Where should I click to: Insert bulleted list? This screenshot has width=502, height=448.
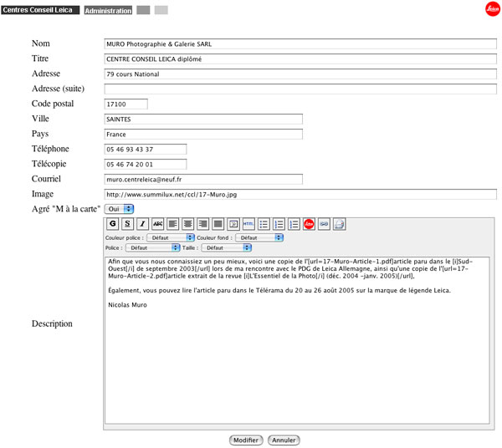click(x=264, y=224)
